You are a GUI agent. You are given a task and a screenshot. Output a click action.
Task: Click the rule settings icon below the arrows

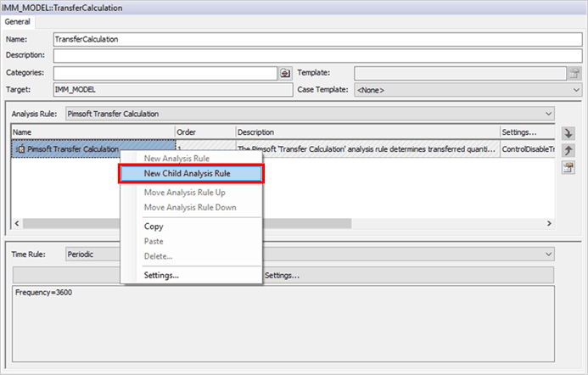(x=568, y=166)
